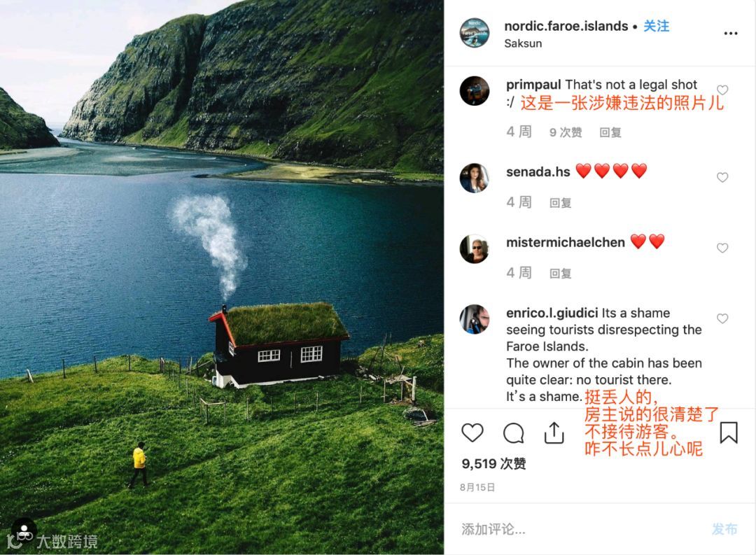This screenshot has height=555, width=756.
Task: Focus the 添加评论 comment field
Action: (579, 529)
